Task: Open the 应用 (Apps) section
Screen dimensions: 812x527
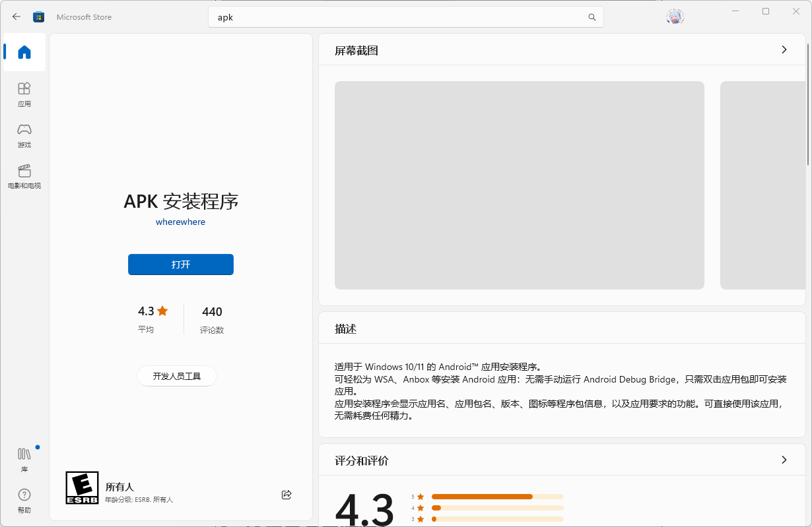Action: [24, 94]
